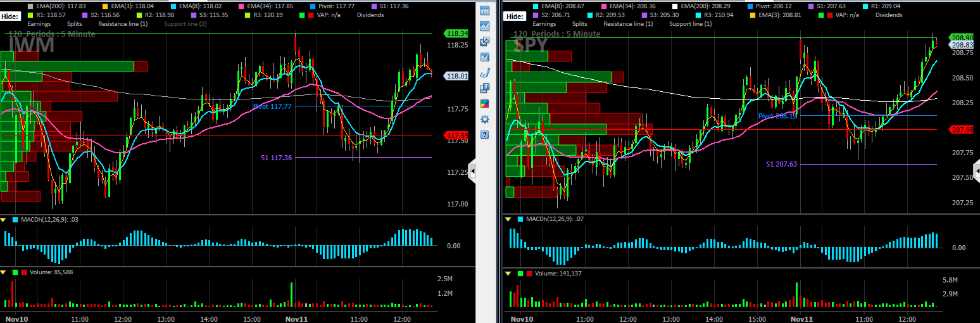Toggle EMA(34) 208.36 on SPY chart

click(629, 6)
